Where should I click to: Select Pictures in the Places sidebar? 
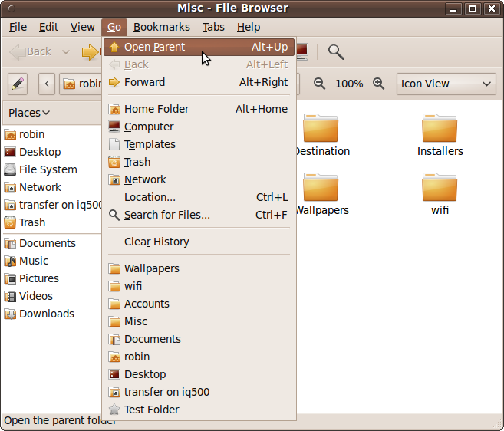[x=51, y=278]
